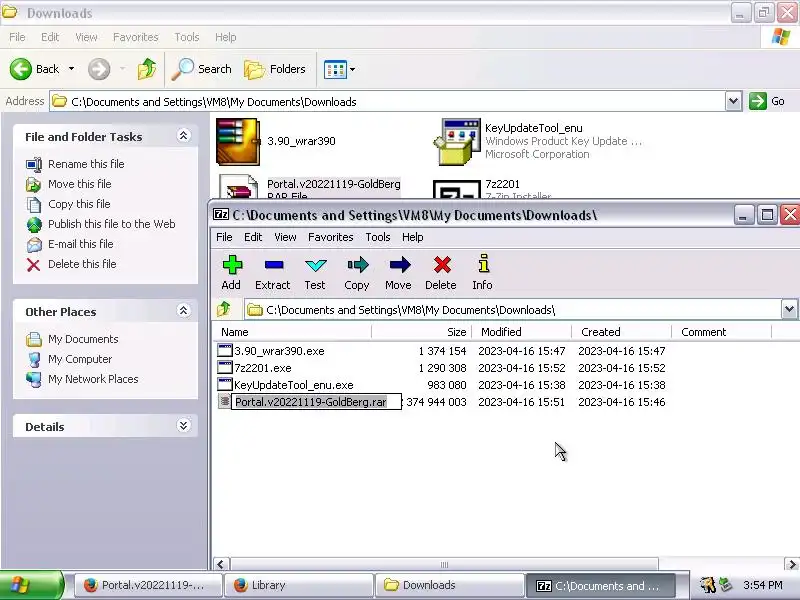This screenshot has height=600, width=800.
Task: Open the Explorer File menu
Action: pos(17,37)
